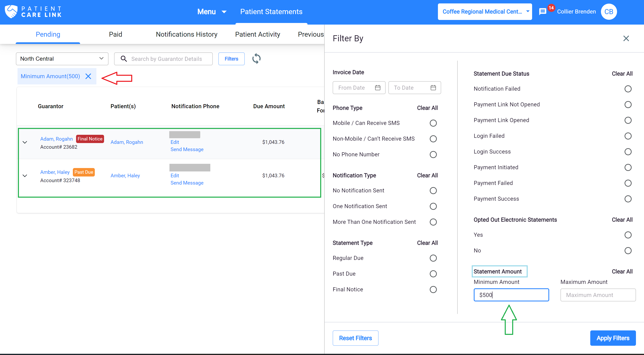This screenshot has height=355, width=644.
Task: Close the Filter By panel
Action: [626, 38]
